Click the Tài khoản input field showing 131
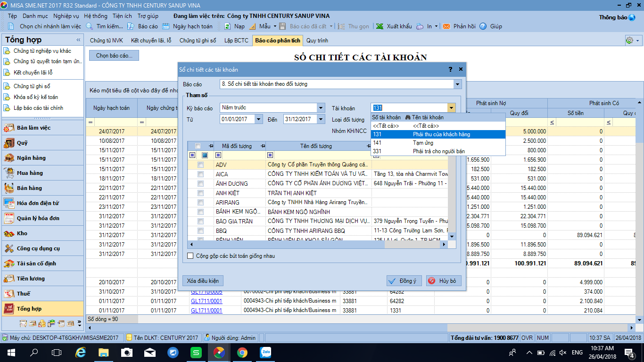Viewport: 644px width, 362px height. pos(409,107)
